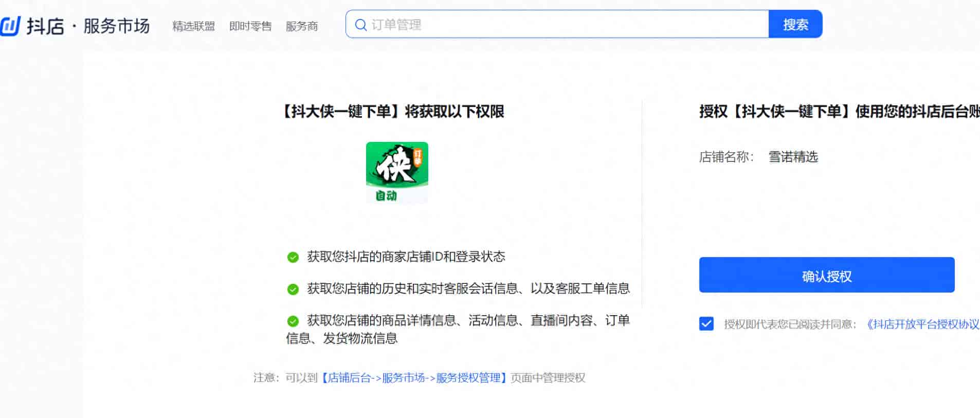Click the 确认授权 button

tap(827, 275)
